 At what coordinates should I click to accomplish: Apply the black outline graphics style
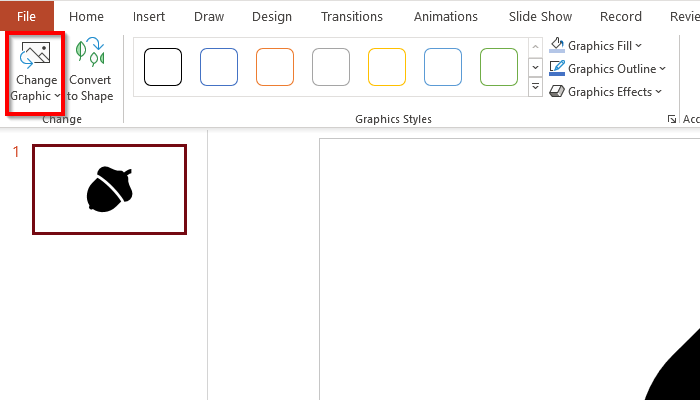[x=163, y=67]
